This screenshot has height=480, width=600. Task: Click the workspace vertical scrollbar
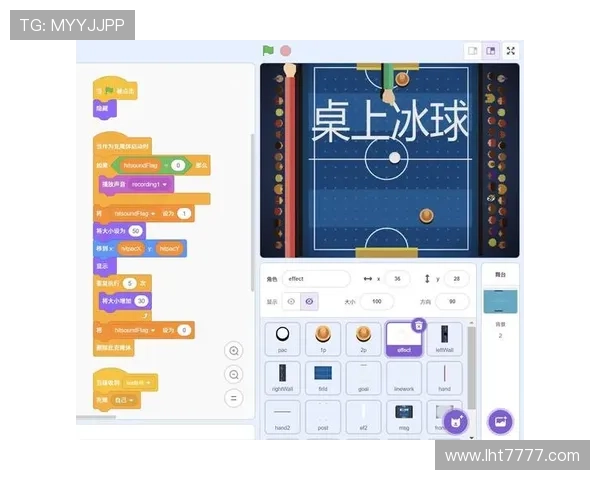pos(252,212)
